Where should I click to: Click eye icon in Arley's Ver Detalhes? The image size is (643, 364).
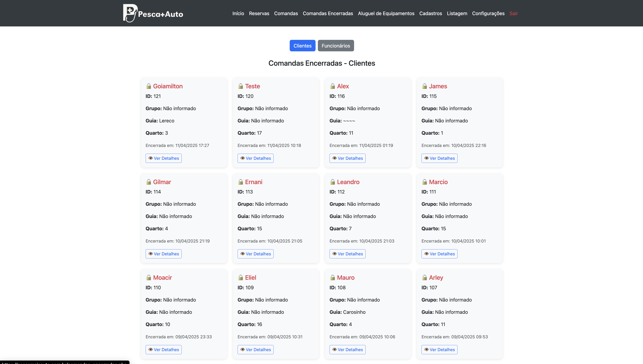pyautogui.click(x=426, y=349)
